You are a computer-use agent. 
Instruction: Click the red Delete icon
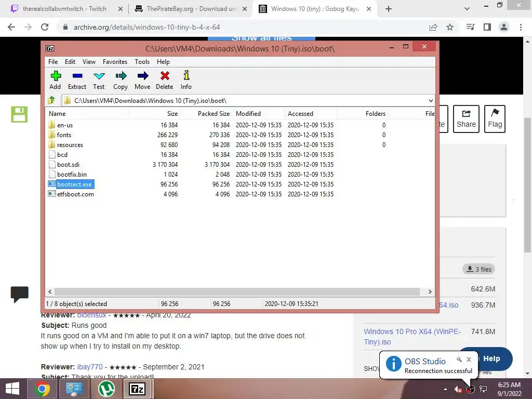pyautogui.click(x=165, y=80)
